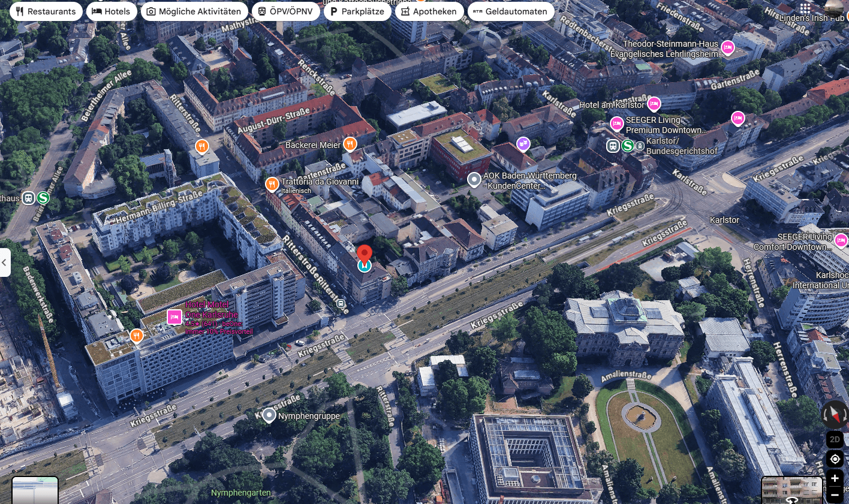Image resolution: width=849 pixels, height=504 pixels.
Task: Switch the map to 2D view
Action: click(x=835, y=439)
